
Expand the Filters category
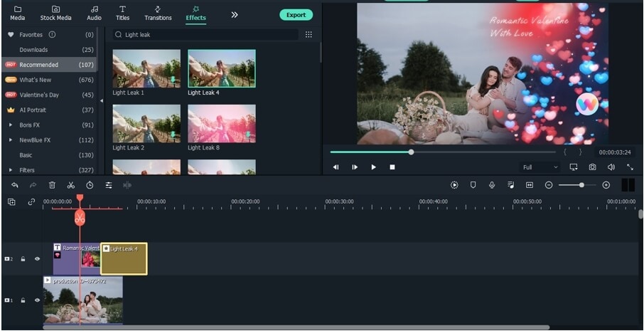11,170
